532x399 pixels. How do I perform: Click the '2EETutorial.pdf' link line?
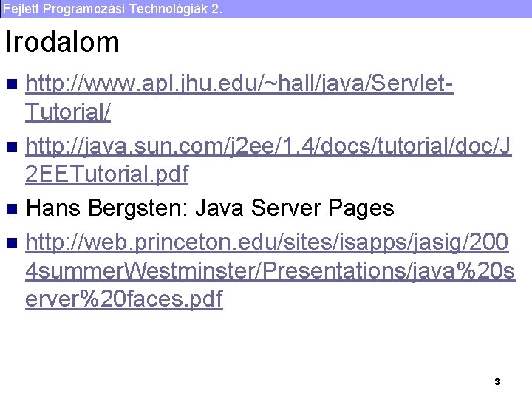[x=106, y=175]
